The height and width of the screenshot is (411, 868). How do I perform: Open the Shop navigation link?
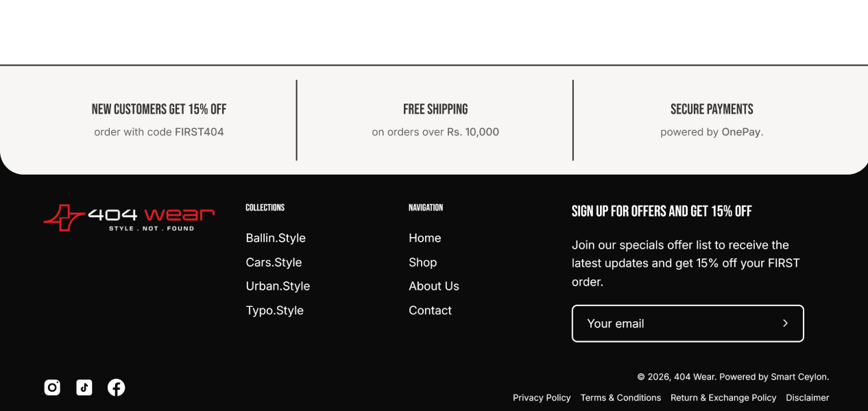[422, 262]
